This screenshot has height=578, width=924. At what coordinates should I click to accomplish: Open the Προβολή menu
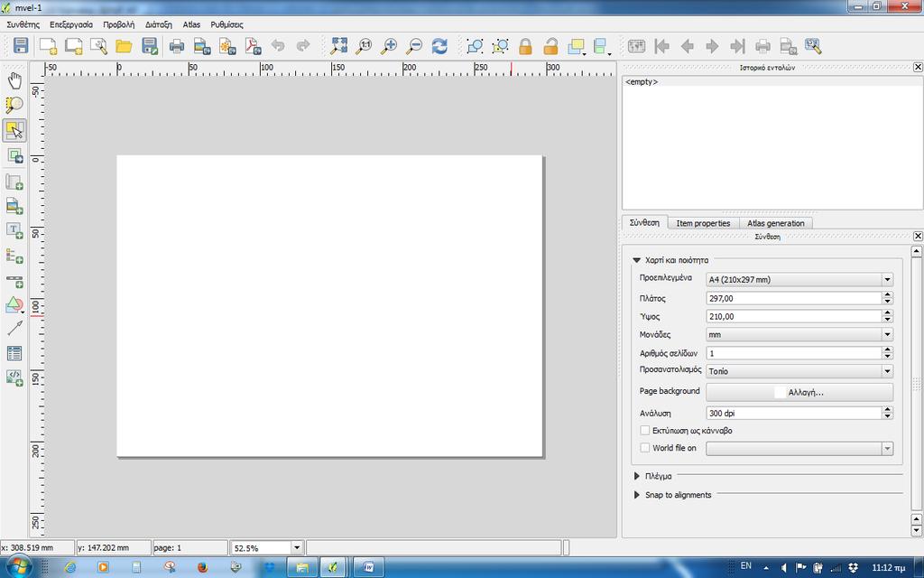[118, 24]
